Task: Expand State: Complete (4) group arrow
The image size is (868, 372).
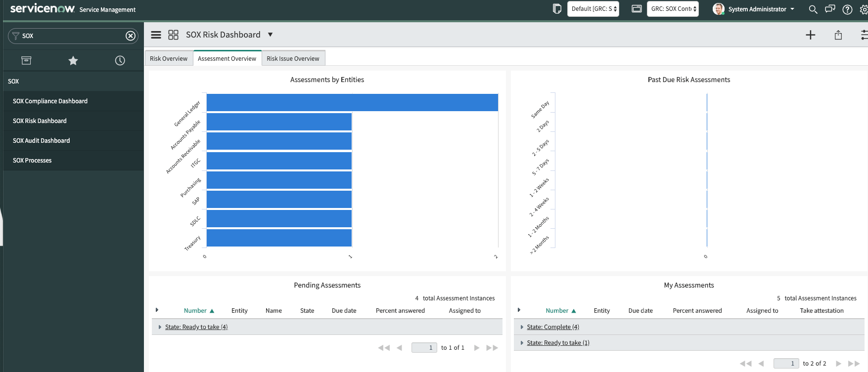Action: [x=522, y=327]
